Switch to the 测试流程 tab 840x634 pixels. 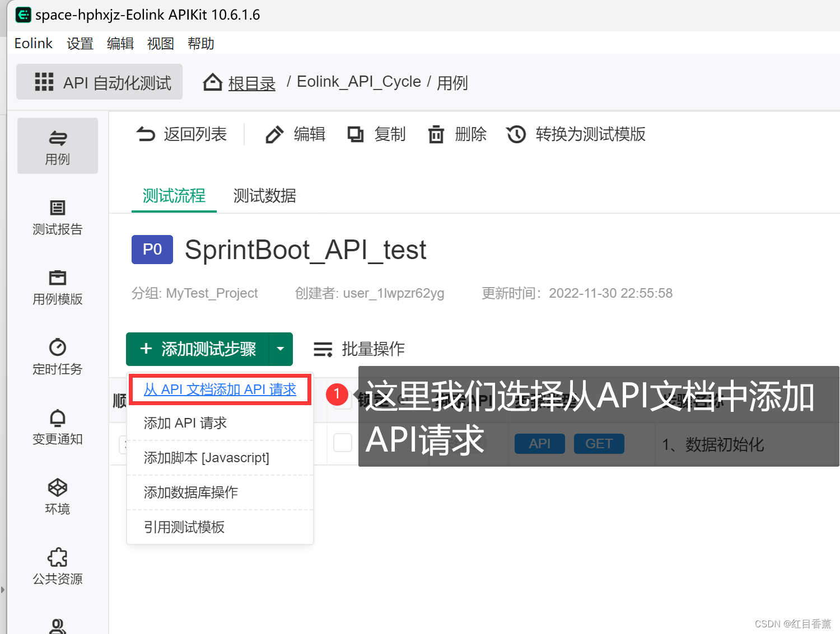pos(174,196)
